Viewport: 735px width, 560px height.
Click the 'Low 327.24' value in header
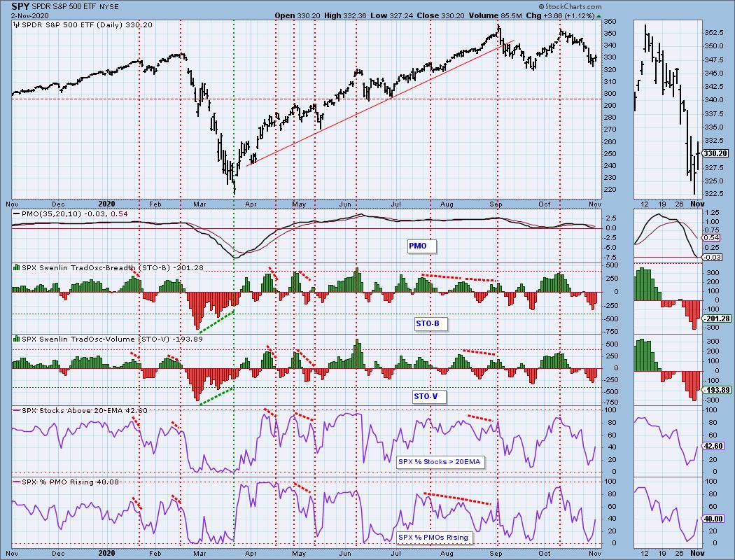[x=391, y=15]
